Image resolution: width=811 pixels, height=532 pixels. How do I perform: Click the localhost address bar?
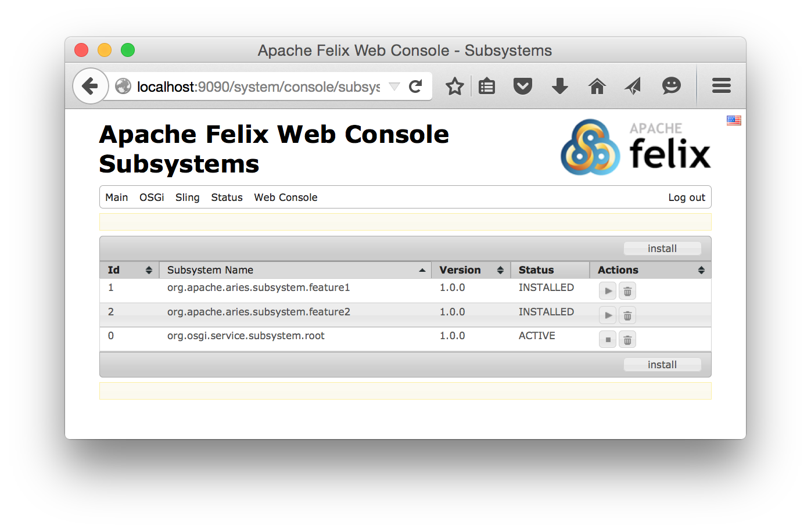(259, 87)
